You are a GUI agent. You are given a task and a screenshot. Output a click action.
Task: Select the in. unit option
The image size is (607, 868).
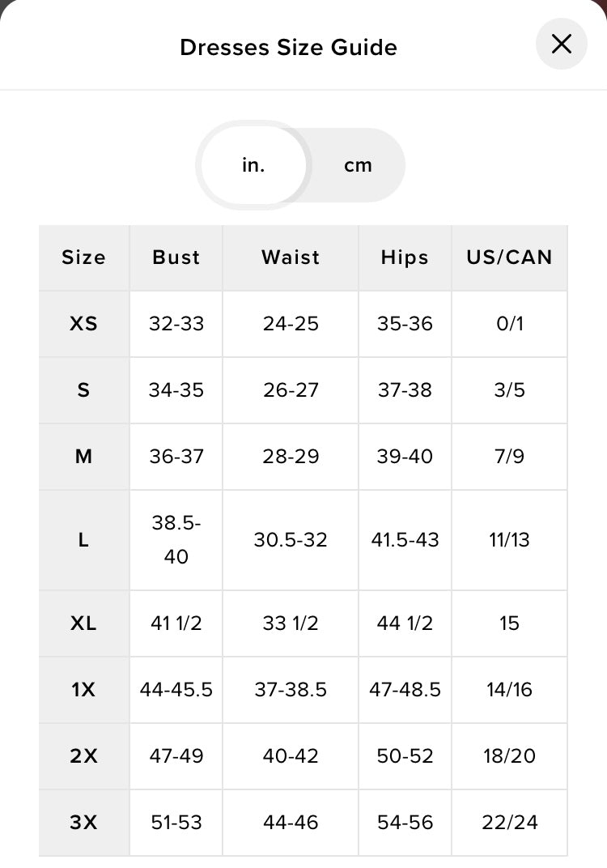[x=253, y=165]
